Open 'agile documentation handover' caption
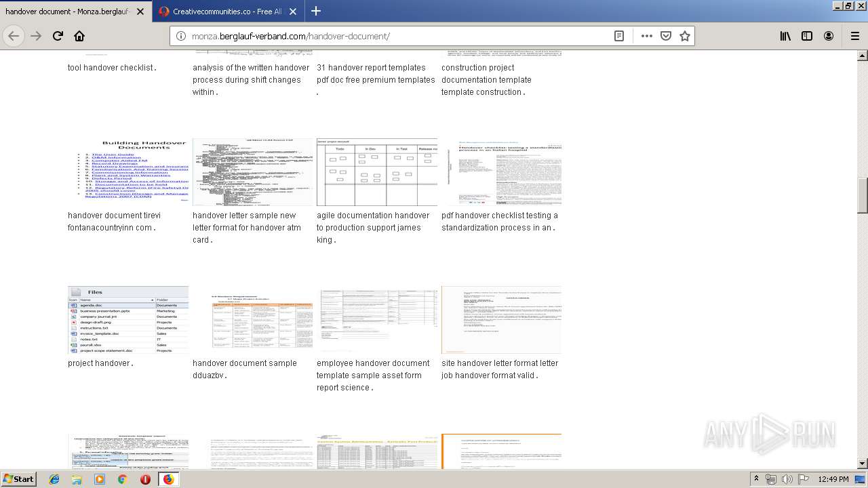The height and width of the screenshot is (488, 868). click(x=373, y=228)
